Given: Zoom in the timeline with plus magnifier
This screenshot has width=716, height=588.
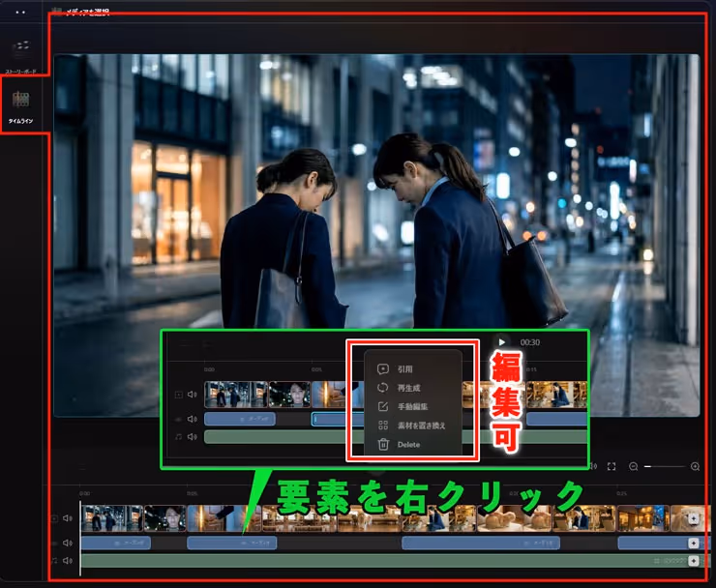Looking at the screenshot, I should pyautogui.click(x=695, y=466).
